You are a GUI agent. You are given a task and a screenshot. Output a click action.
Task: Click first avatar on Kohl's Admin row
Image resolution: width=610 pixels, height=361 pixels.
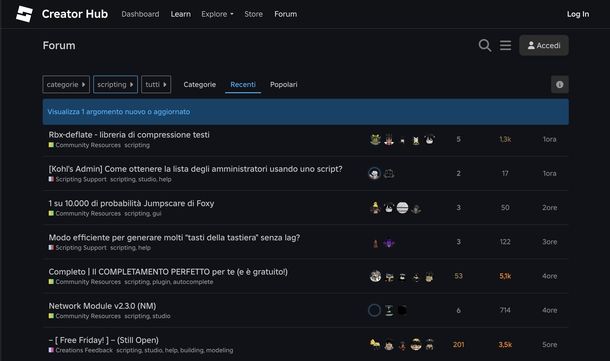tap(375, 173)
